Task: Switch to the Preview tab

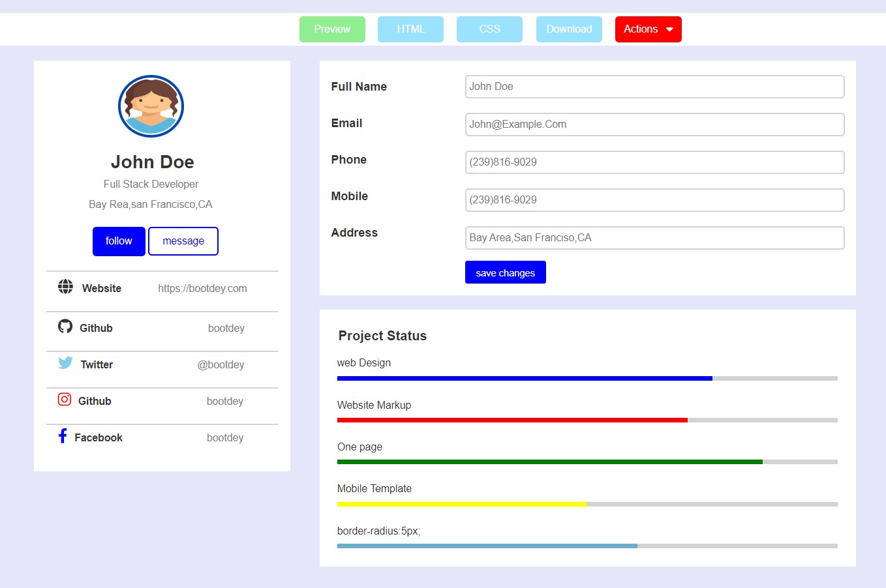Action: 332,29
